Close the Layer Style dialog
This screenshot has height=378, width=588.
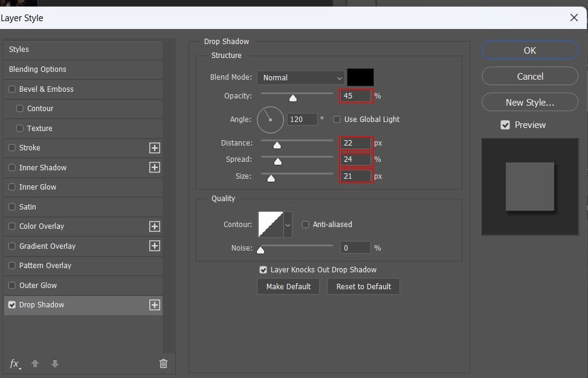point(573,18)
